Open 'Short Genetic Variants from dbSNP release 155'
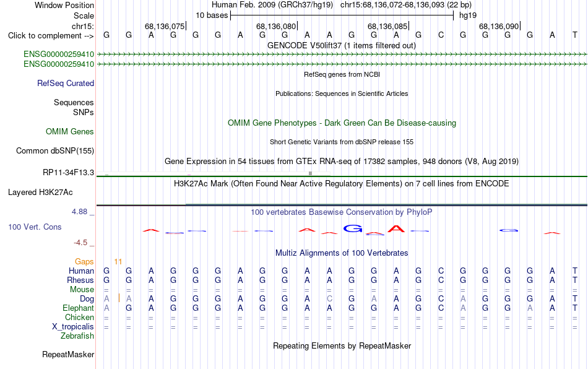Screen dimensions: 588x369 coord(342,142)
